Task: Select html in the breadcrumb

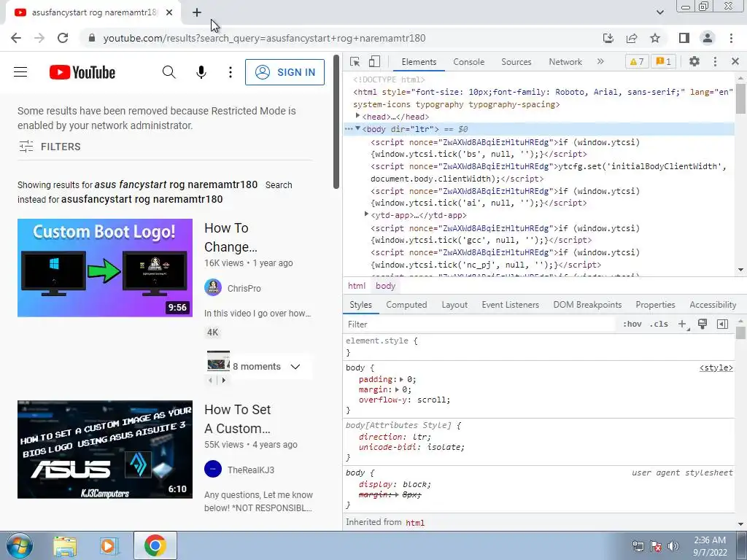Action: click(356, 286)
